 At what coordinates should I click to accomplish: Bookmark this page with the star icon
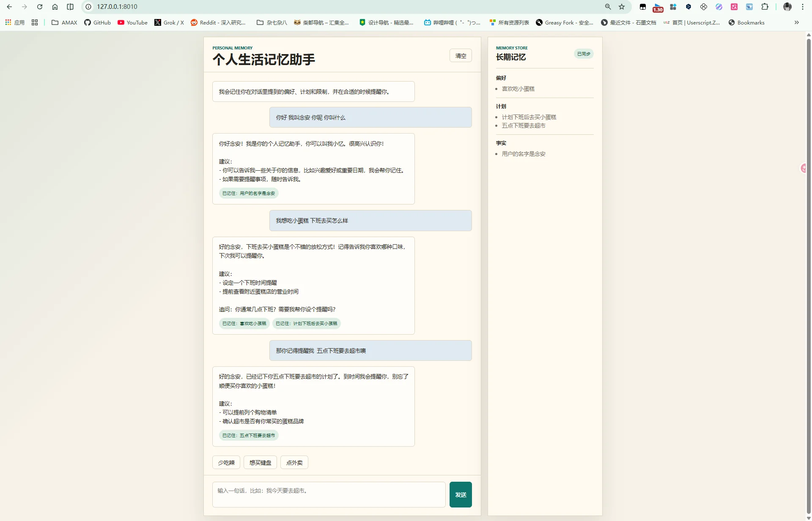pyautogui.click(x=622, y=7)
